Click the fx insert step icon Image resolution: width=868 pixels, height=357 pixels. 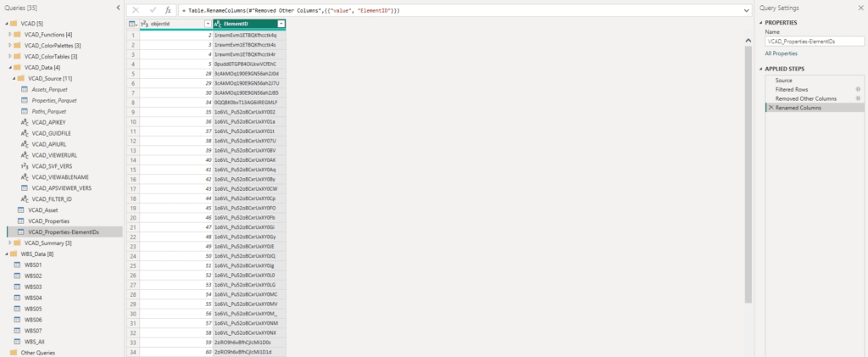coord(168,9)
